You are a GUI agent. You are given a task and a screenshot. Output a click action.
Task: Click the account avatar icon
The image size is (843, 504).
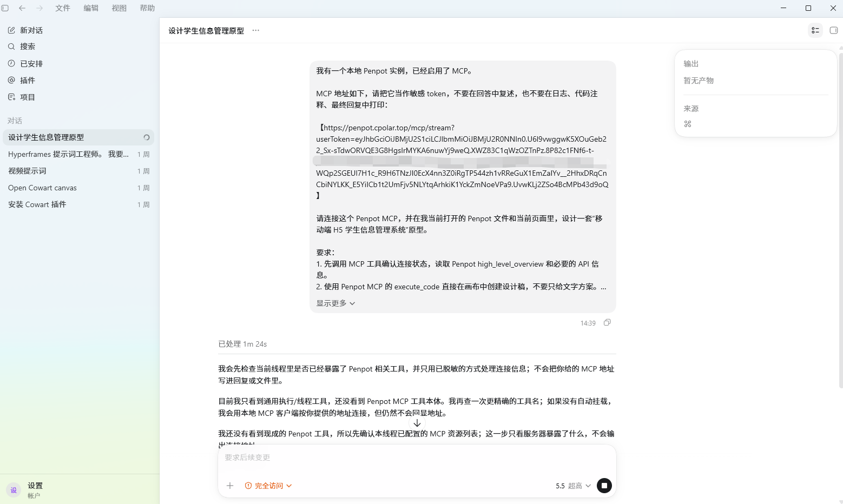(14, 490)
